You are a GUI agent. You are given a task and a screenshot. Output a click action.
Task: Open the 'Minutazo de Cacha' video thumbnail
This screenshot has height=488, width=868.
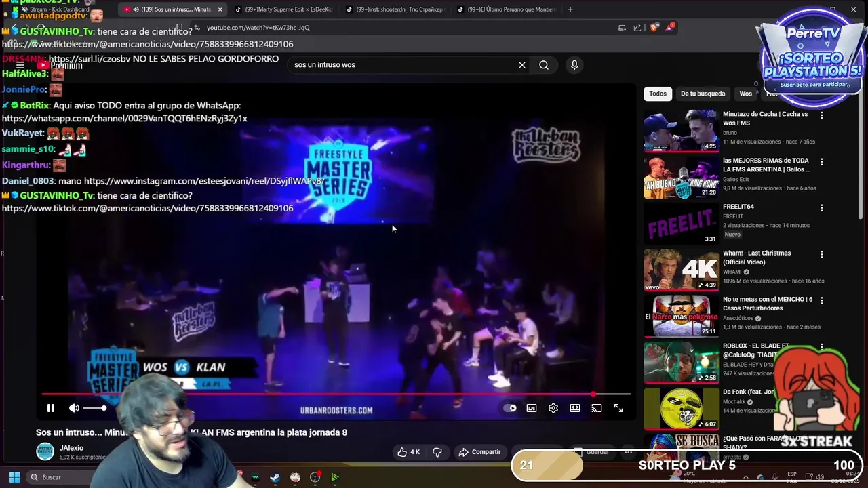coord(681,131)
